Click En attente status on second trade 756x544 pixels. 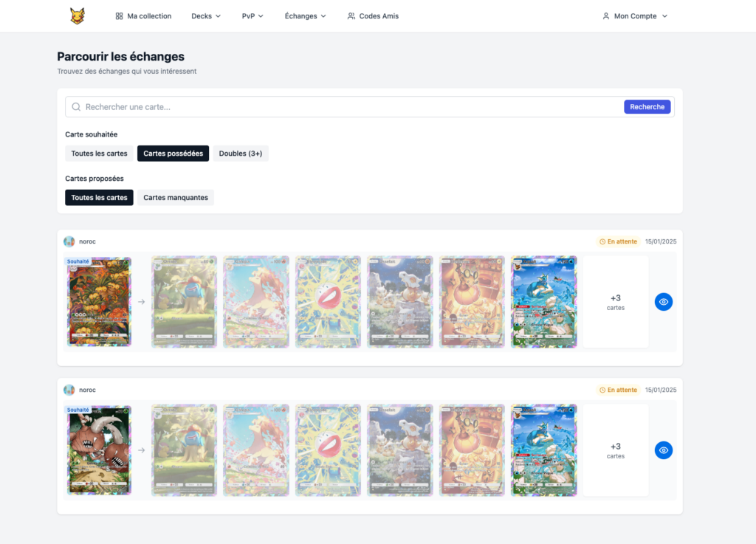point(618,390)
